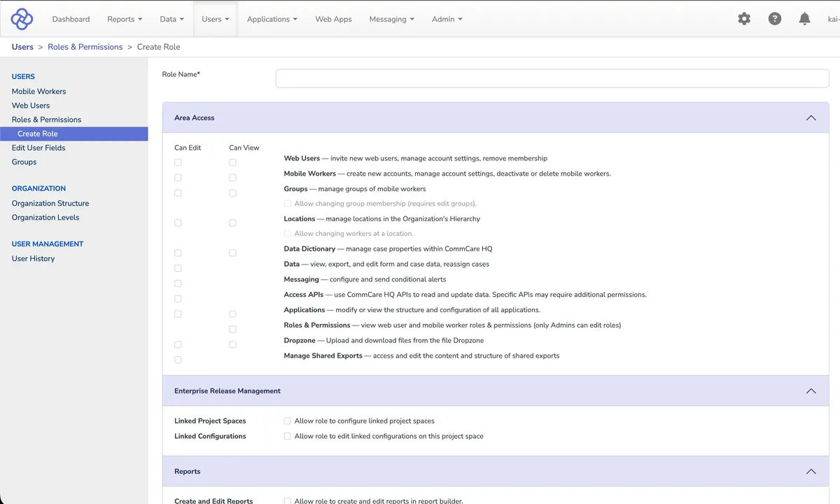Open Edit User Fields in the sidebar
The height and width of the screenshot is (504, 840).
pos(38,148)
